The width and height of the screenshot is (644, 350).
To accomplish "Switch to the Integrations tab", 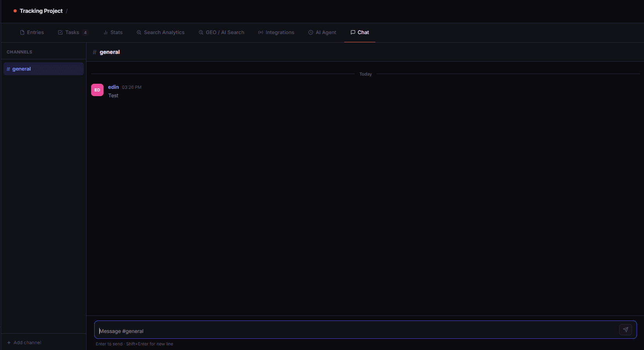I will [x=276, y=33].
